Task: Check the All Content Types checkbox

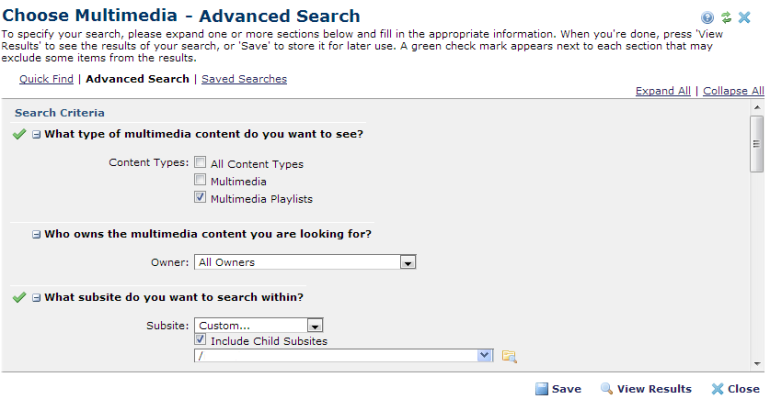Action: (201, 163)
